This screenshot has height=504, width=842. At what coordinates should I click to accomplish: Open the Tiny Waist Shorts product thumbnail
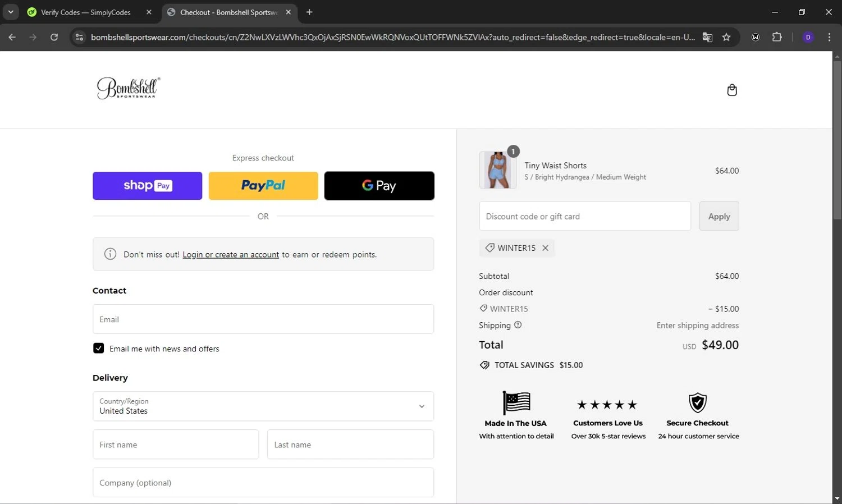tap(498, 170)
